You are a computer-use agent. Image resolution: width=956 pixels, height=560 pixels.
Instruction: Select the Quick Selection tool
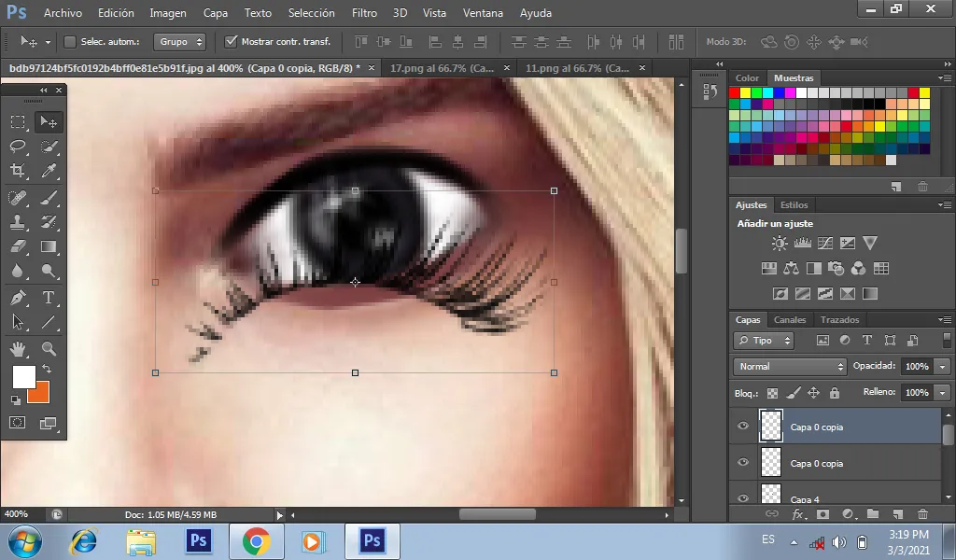point(49,147)
